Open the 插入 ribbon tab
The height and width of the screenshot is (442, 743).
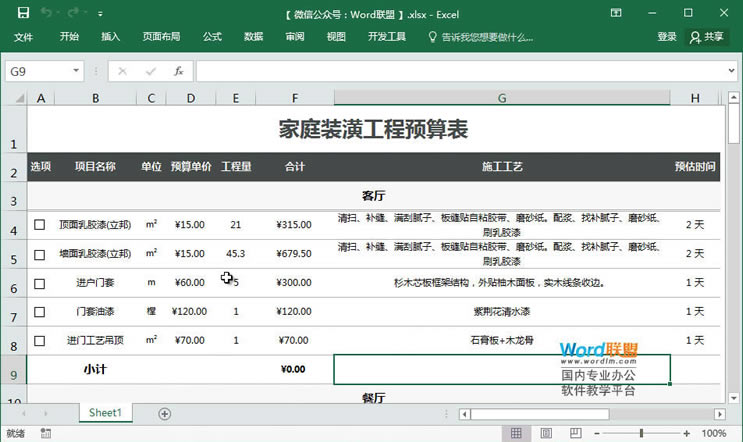[111, 37]
